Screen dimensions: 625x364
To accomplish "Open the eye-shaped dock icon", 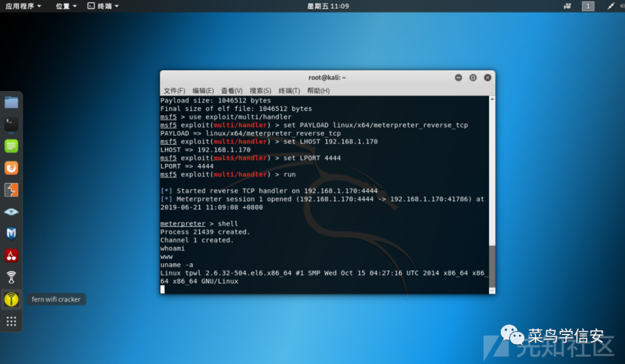I will [x=11, y=212].
